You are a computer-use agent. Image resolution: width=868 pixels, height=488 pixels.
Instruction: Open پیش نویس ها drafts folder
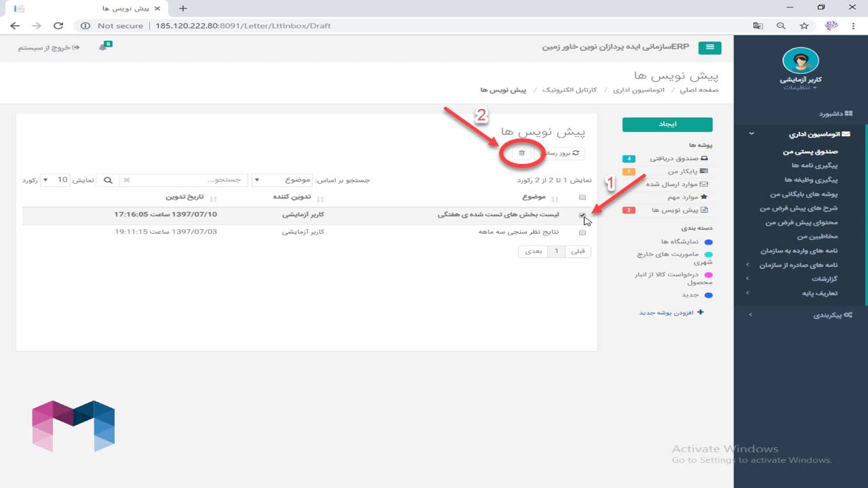[679, 210]
